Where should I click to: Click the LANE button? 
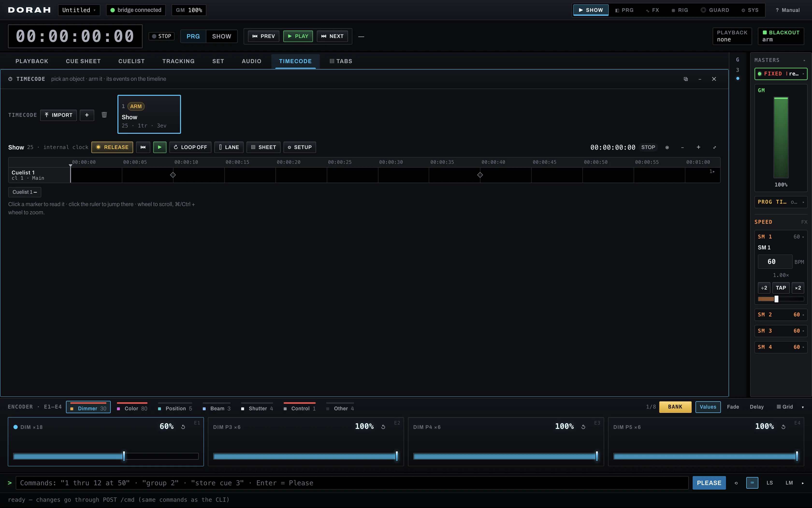click(x=229, y=147)
